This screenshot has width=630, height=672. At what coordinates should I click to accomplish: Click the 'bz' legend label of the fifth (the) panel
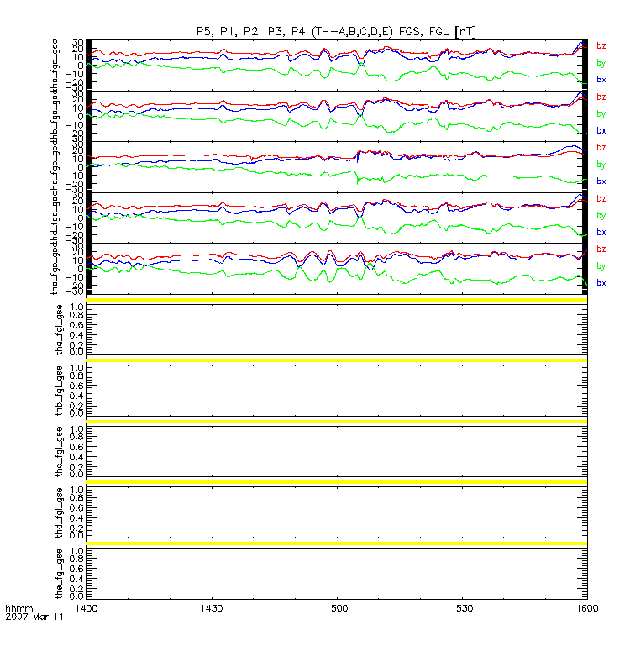point(601,249)
